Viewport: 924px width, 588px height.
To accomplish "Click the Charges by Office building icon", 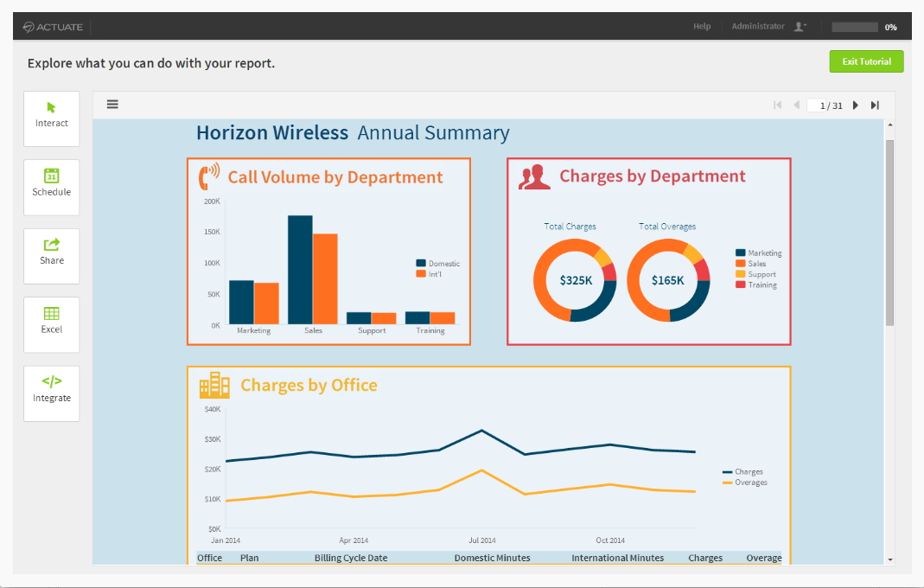I will (214, 385).
